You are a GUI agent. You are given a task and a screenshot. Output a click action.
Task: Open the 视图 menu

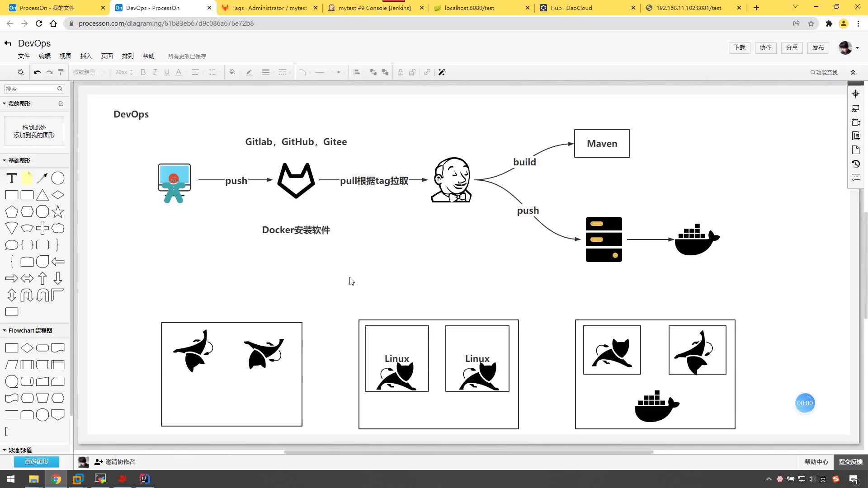[66, 56]
